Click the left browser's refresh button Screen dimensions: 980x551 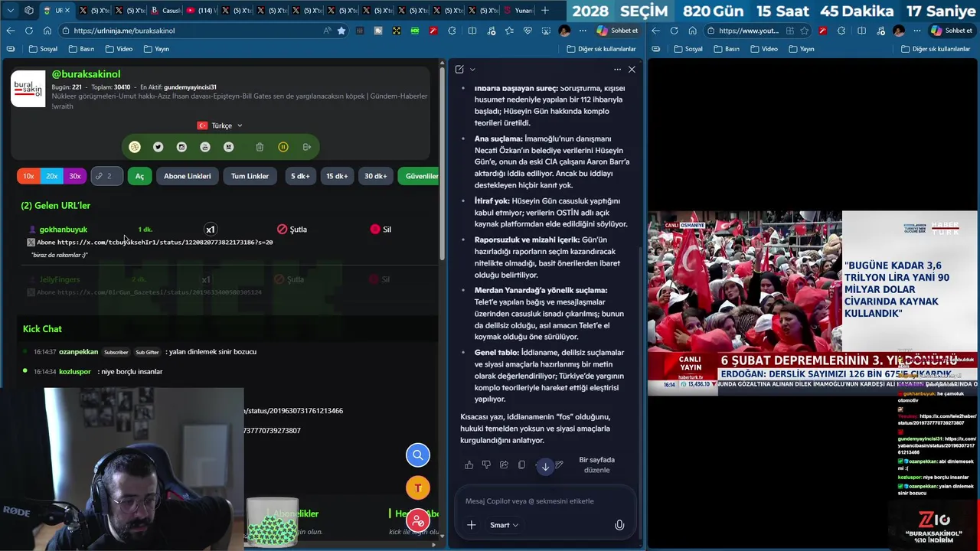[28, 31]
